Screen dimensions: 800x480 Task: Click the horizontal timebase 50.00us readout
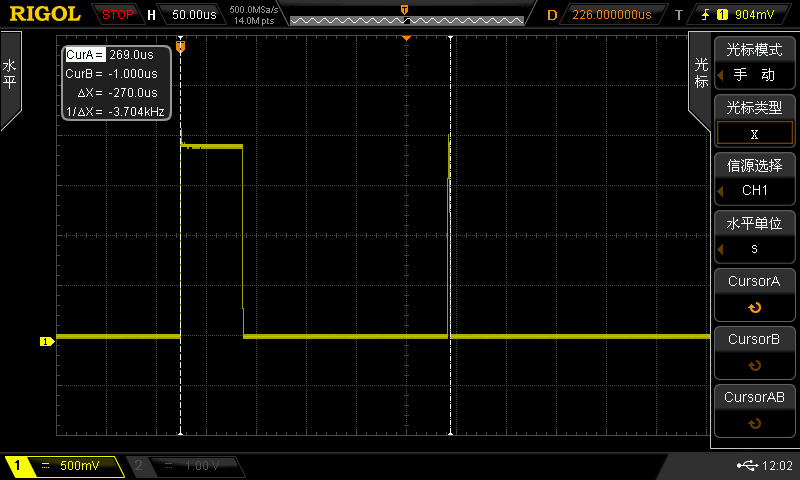click(194, 15)
